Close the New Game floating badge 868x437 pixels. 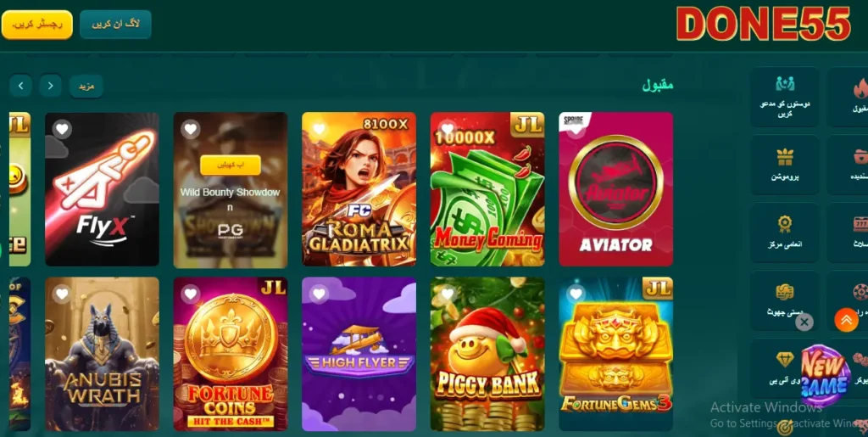pyautogui.click(x=804, y=322)
